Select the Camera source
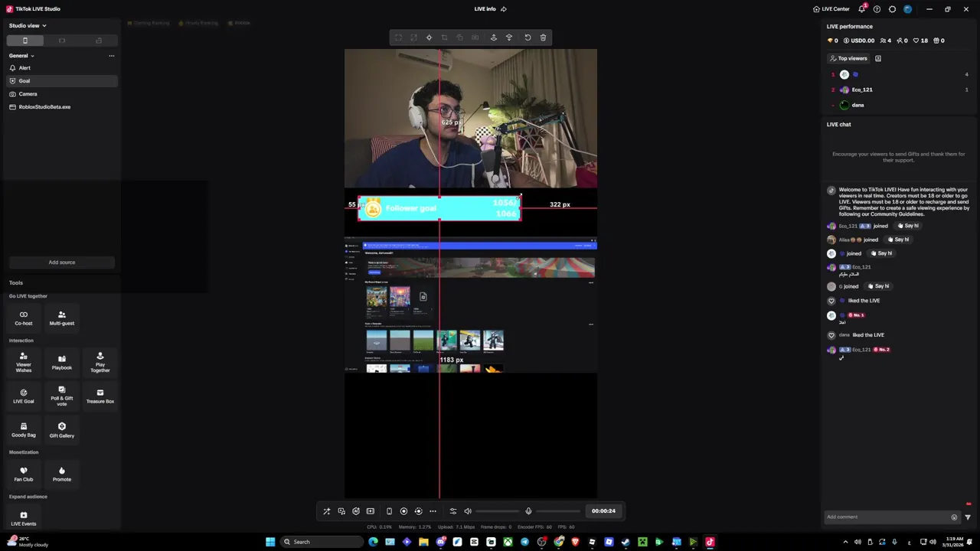This screenshot has width=980, height=551. point(61,94)
